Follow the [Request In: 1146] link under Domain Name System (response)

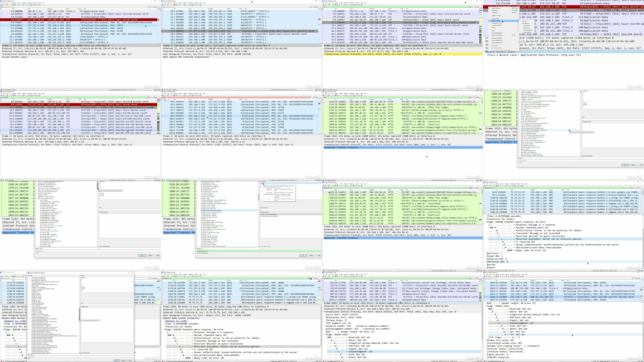pos(176,321)
